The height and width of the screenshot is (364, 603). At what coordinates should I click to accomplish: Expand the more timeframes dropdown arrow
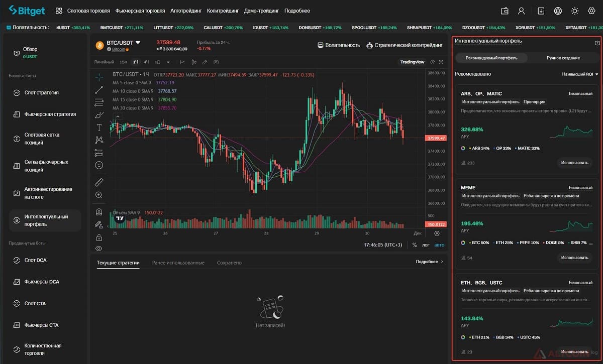(x=168, y=62)
